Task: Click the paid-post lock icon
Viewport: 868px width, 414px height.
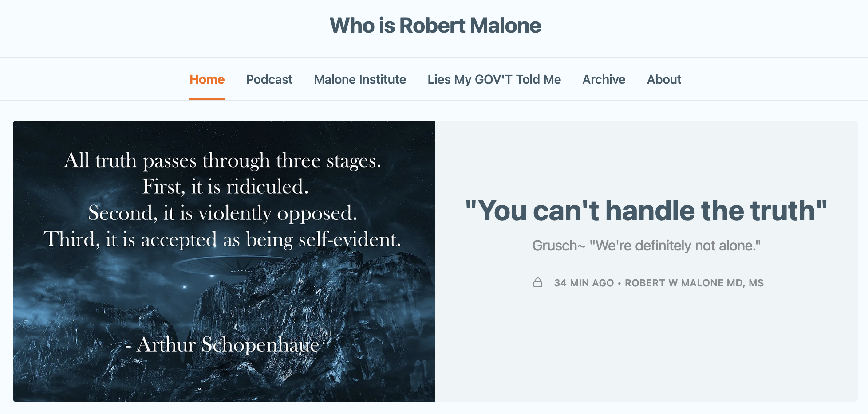Action: [x=537, y=282]
